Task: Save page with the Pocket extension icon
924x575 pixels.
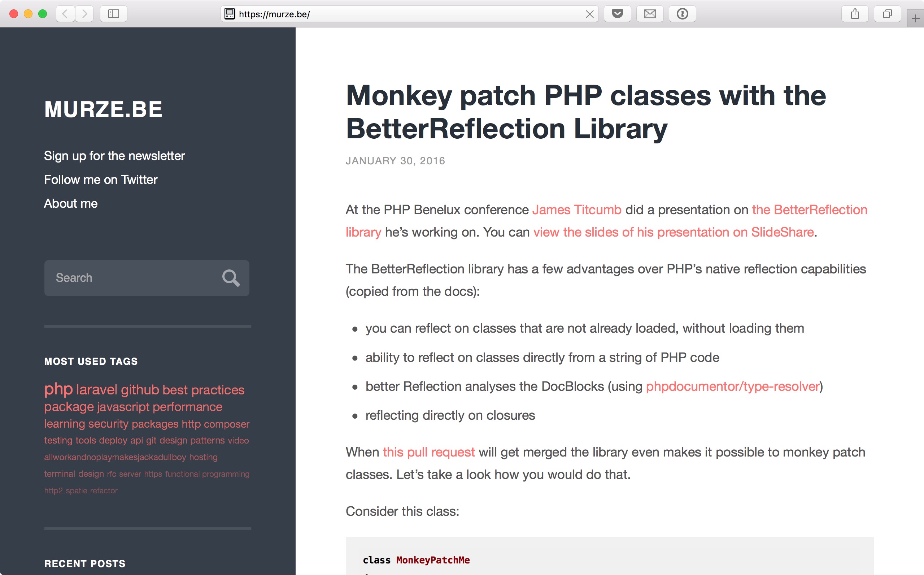Action: tap(618, 14)
